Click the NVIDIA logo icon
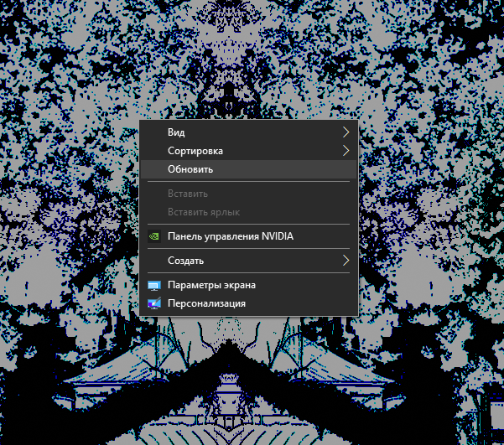 click(154, 236)
